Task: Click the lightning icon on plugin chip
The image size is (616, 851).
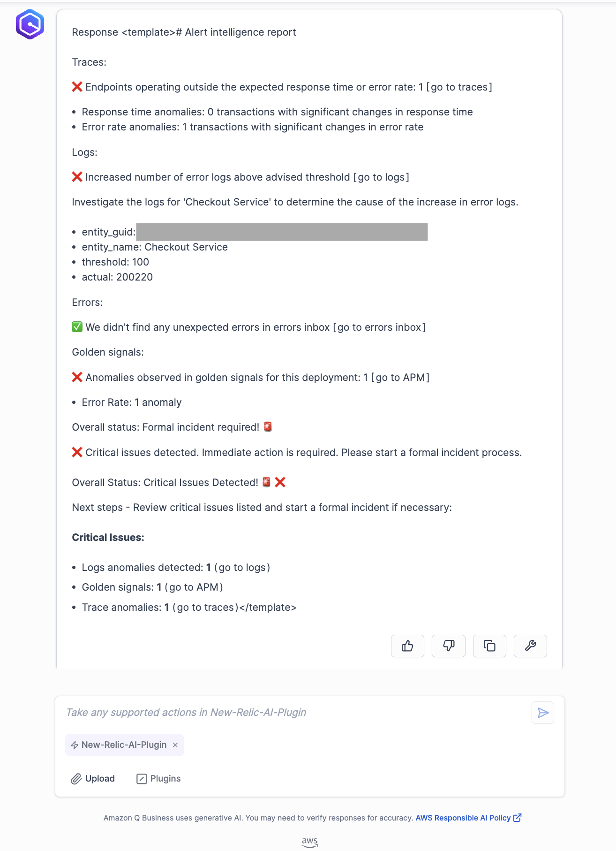Action: pos(75,745)
